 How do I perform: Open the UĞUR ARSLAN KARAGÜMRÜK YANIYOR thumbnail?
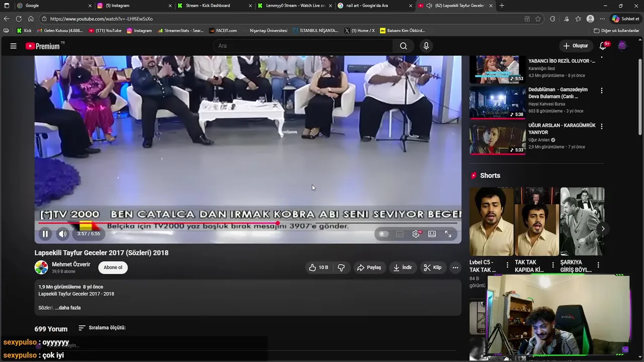[x=498, y=138]
